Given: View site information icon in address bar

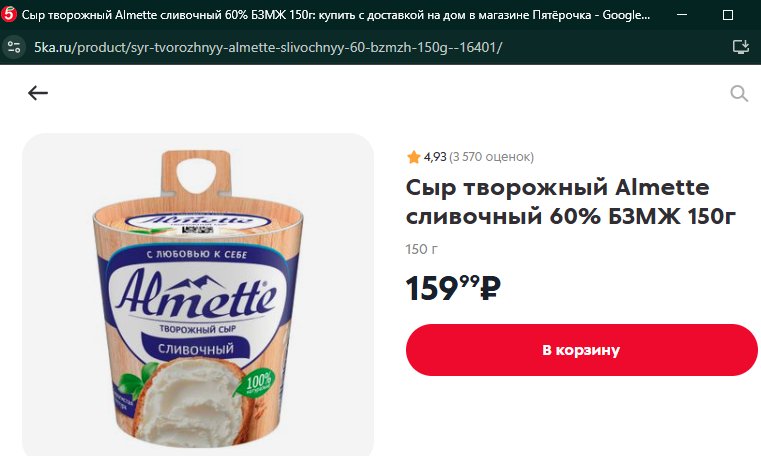Looking at the screenshot, I should click(14, 47).
